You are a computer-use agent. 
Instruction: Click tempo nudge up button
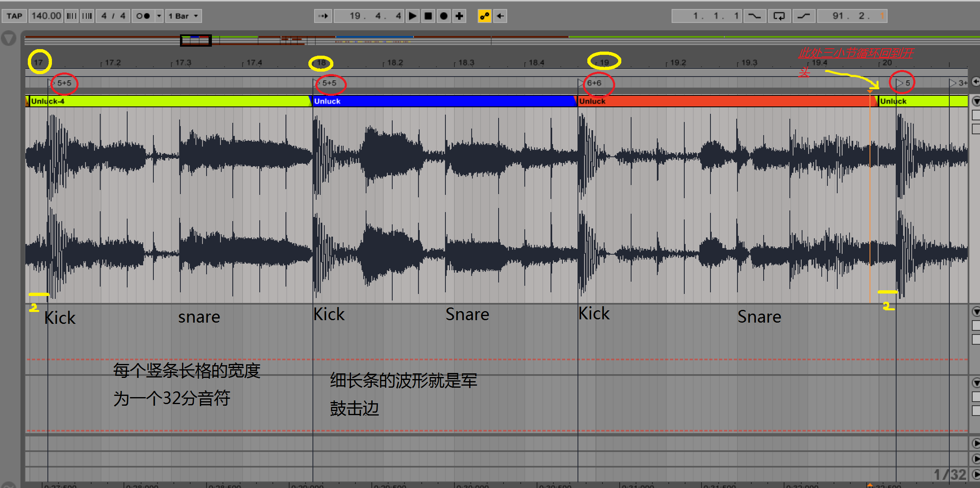click(x=87, y=16)
